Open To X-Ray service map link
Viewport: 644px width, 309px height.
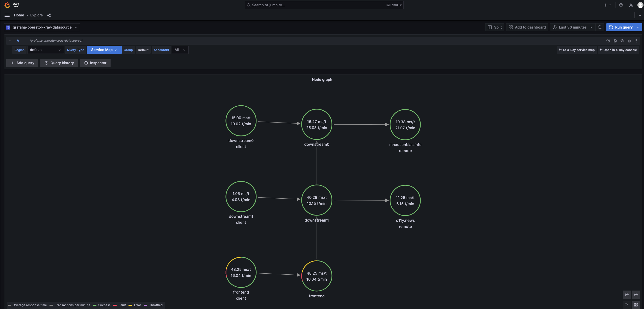coord(577,50)
